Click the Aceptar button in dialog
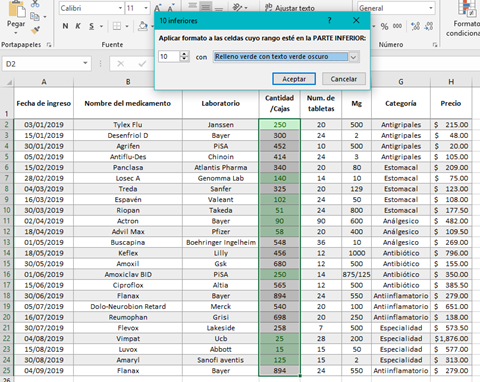Viewport: 480px width, 382px height. coord(294,79)
